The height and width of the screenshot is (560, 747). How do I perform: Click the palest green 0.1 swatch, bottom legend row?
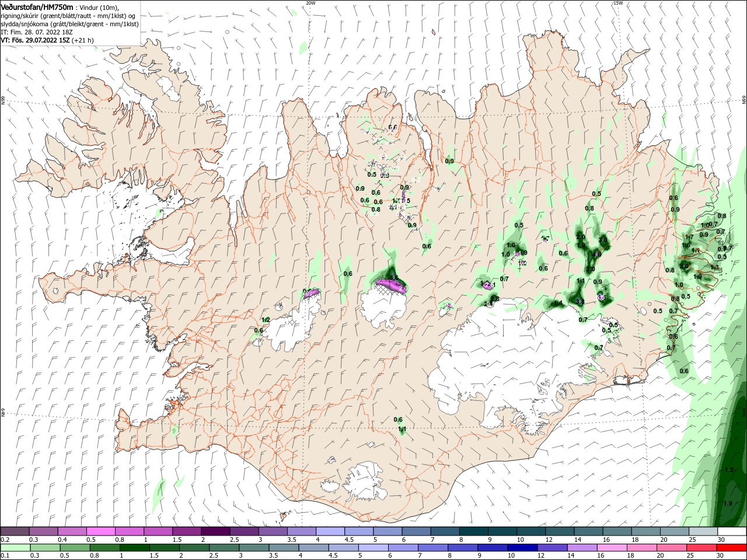click(x=15, y=548)
